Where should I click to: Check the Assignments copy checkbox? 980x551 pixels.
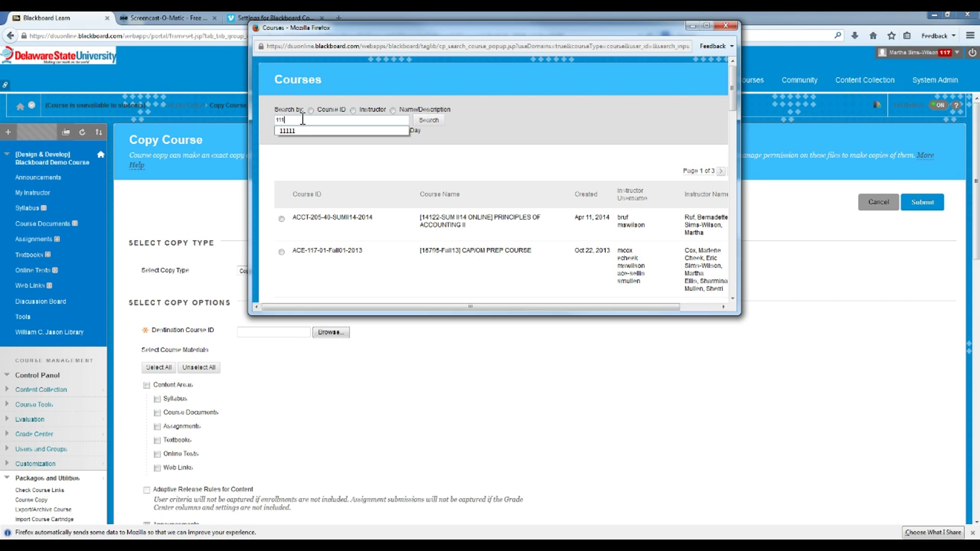[x=157, y=427]
